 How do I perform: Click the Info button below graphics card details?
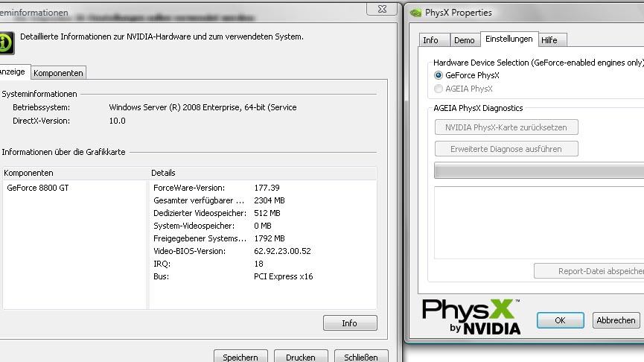point(350,323)
